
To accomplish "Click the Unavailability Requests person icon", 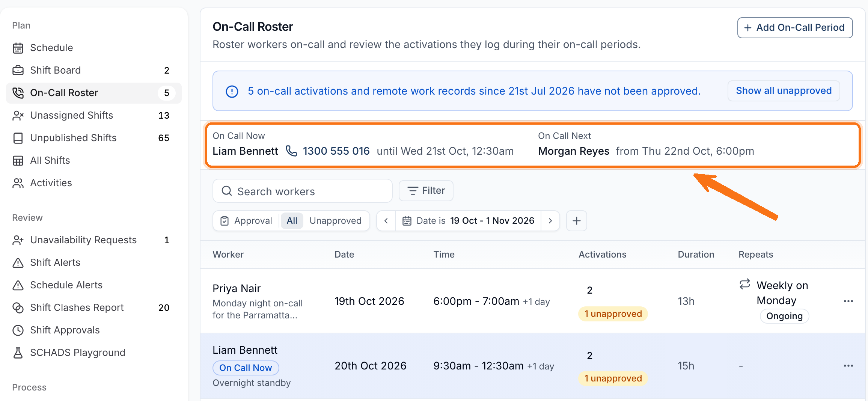I will coord(18,240).
